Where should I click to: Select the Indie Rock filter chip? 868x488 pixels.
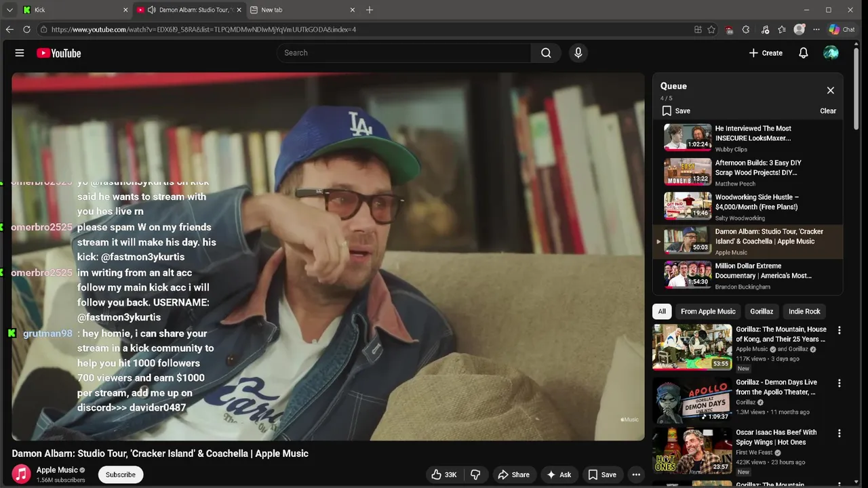[x=804, y=311]
